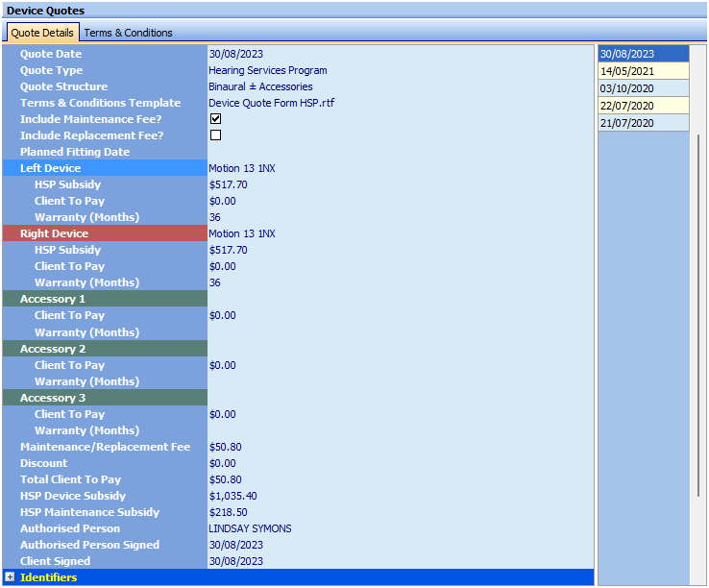Click the Accessory 2 header row
The image size is (709, 588).
[105, 349]
